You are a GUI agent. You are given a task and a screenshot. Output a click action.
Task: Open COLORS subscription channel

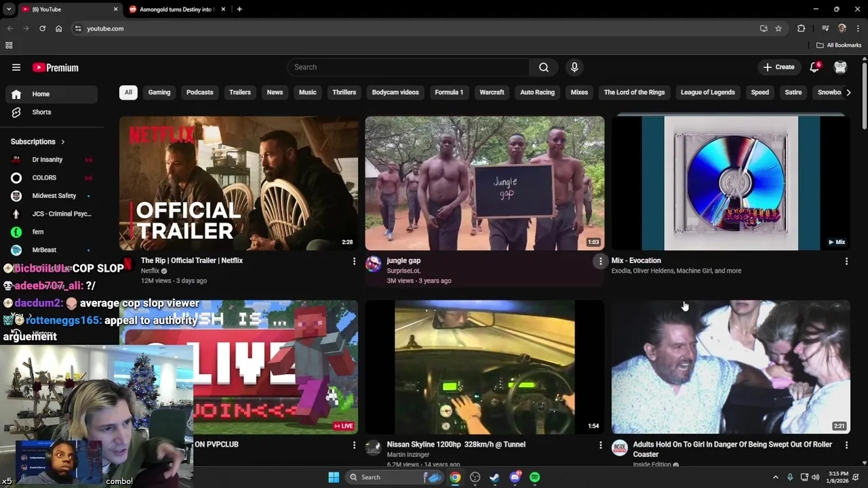tap(52, 178)
